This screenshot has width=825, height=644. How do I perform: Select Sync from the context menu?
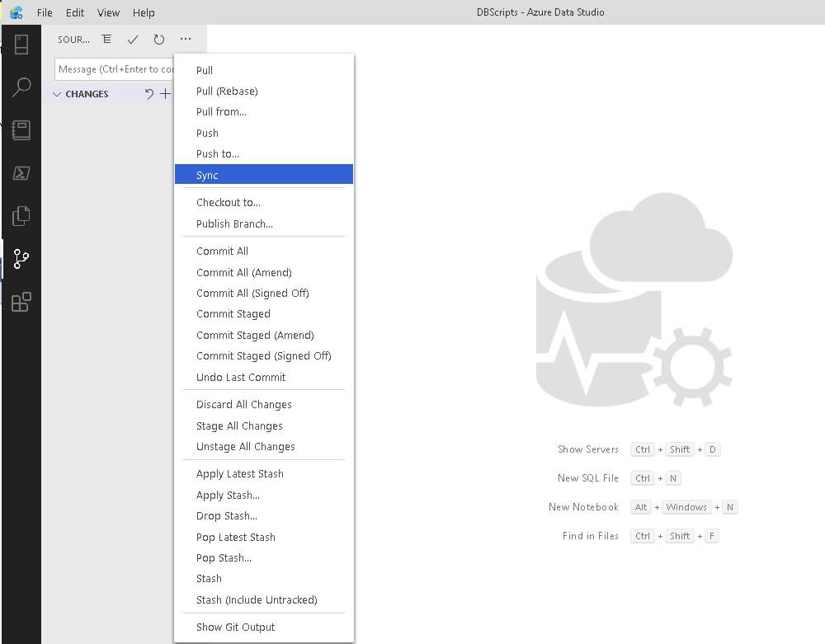point(207,175)
